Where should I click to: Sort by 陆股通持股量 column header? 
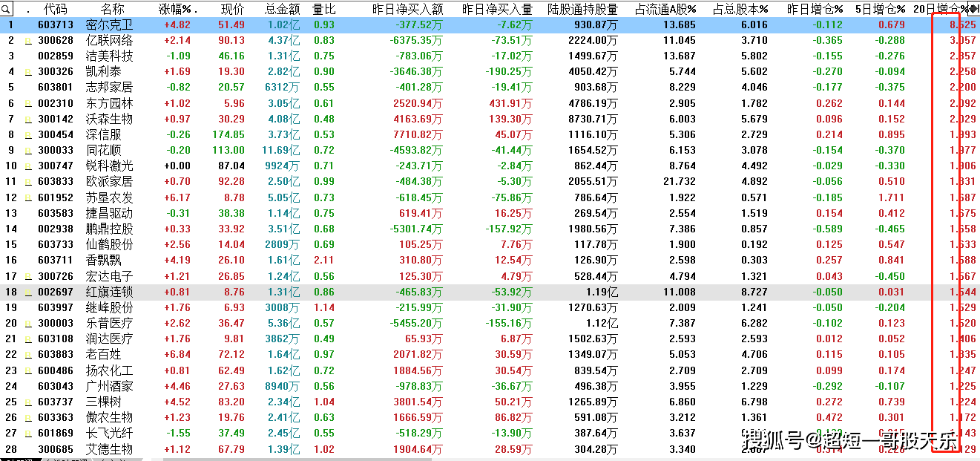[x=582, y=9]
